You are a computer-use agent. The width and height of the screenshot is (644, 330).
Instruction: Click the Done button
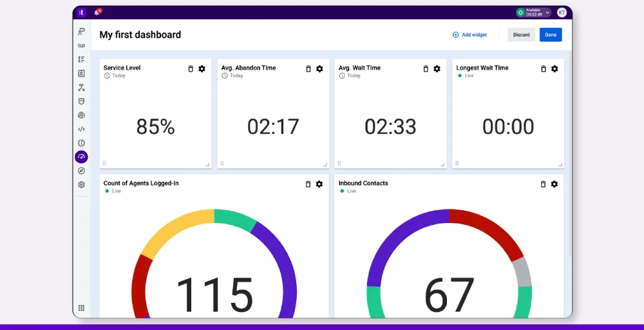[x=551, y=35]
